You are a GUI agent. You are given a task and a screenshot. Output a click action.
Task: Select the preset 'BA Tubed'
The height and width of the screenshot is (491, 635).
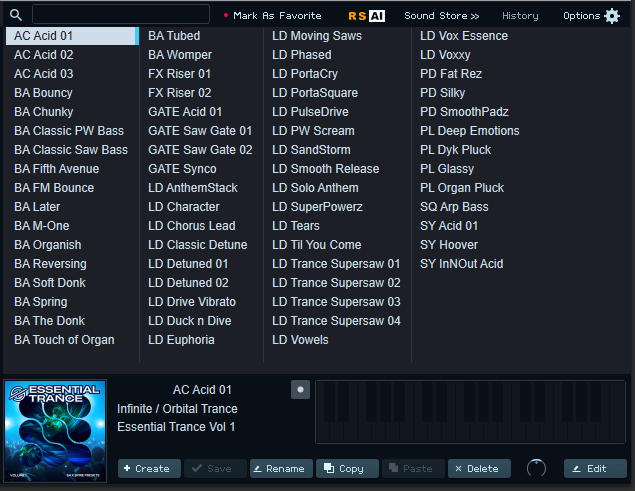(x=174, y=36)
